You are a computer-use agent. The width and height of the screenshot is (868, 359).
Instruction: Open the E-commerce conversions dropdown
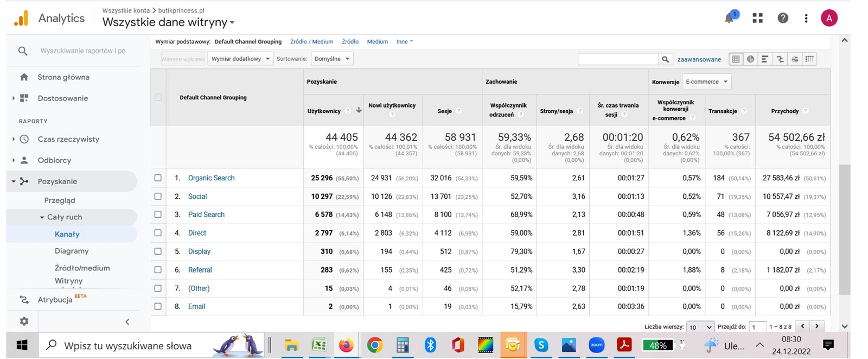(x=706, y=82)
